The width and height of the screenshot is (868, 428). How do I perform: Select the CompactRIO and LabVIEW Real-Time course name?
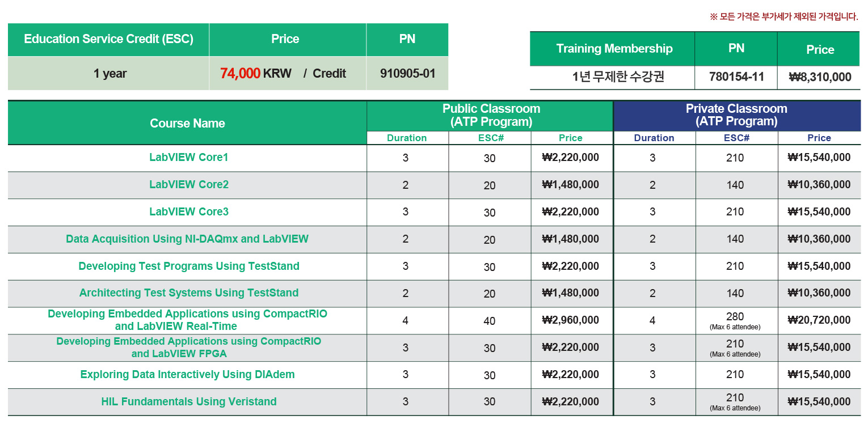(187, 320)
